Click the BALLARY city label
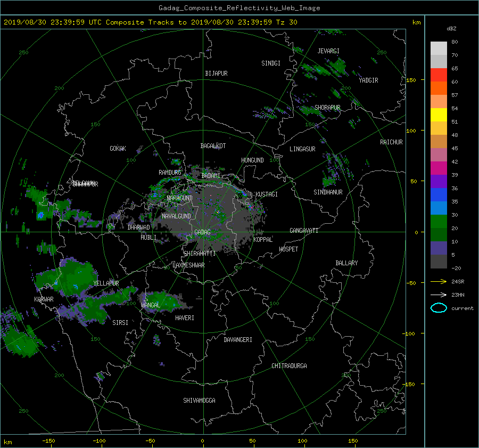 [346, 263]
